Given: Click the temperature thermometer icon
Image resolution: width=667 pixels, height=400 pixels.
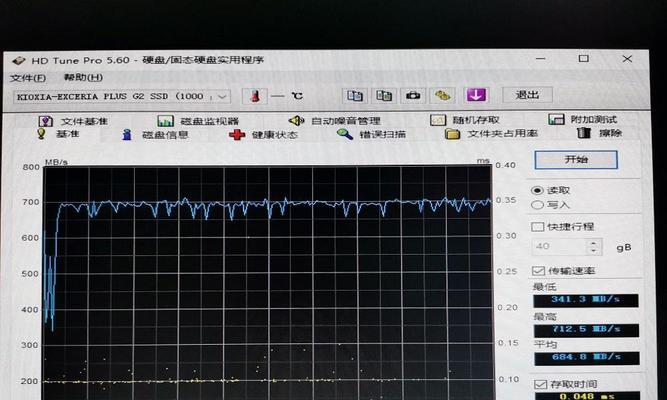Looking at the screenshot, I should [x=254, y=96].
